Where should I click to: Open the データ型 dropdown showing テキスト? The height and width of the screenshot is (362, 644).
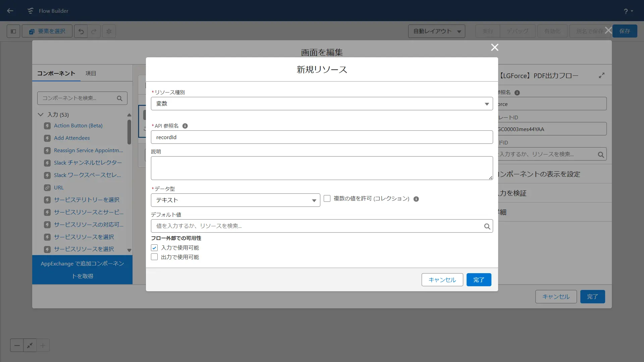[x=235, y=200]
